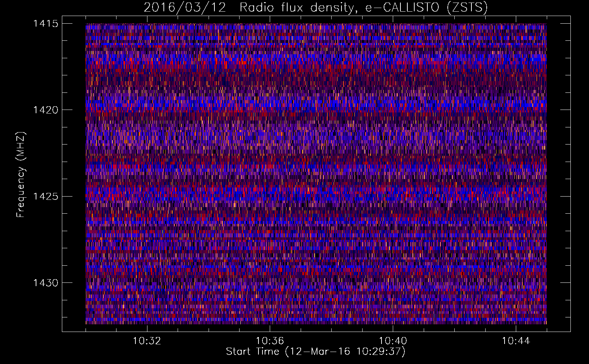Click the 10:32 time axis label
This screenshot has width=589, height=364.
point(147,341)
